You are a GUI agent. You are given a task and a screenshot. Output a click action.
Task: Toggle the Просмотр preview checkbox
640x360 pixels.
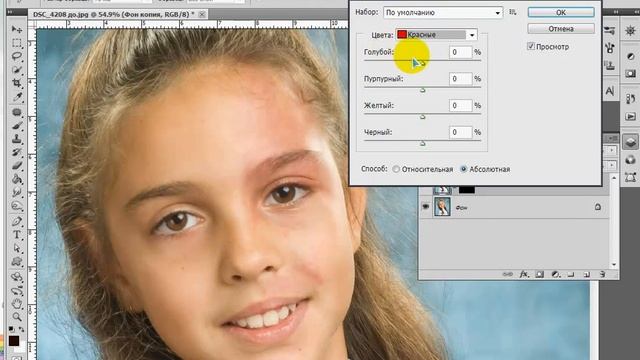[x=531, y=47]
